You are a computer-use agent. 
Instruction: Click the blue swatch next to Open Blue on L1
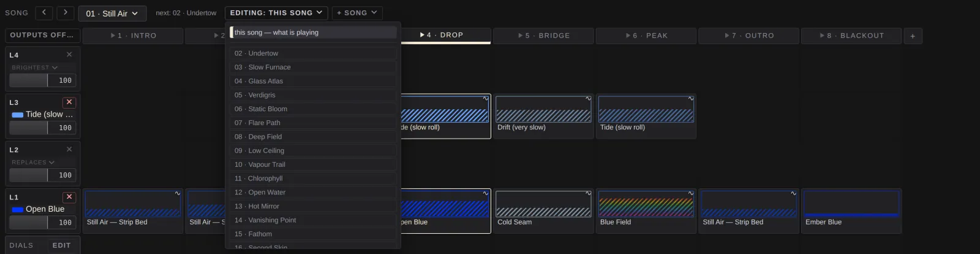[x=18, y=210]
